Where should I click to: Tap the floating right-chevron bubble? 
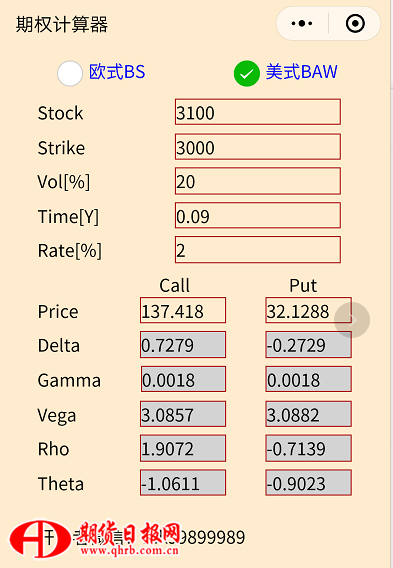pyautogui.click(x=352, y=320)
